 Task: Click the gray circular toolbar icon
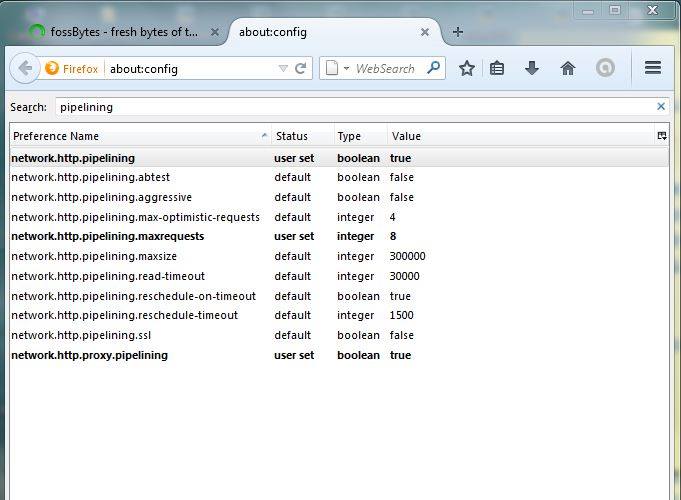(x=605, y=69)
